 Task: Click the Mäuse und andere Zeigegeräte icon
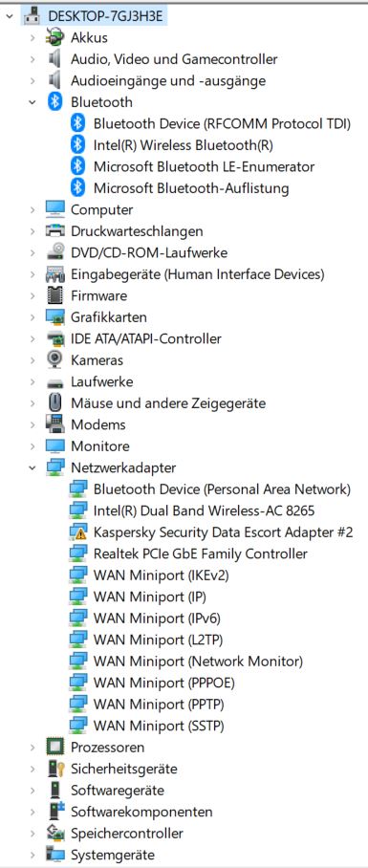pyautogui.click(x=54, y=403)
